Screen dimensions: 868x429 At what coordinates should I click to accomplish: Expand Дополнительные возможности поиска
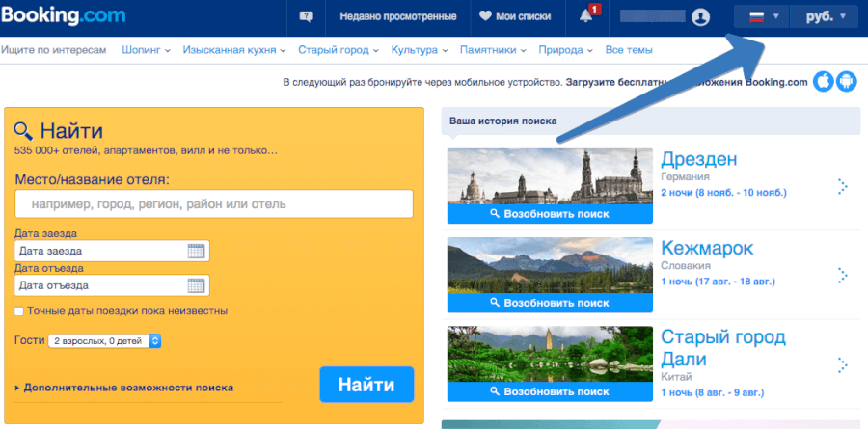123,388
